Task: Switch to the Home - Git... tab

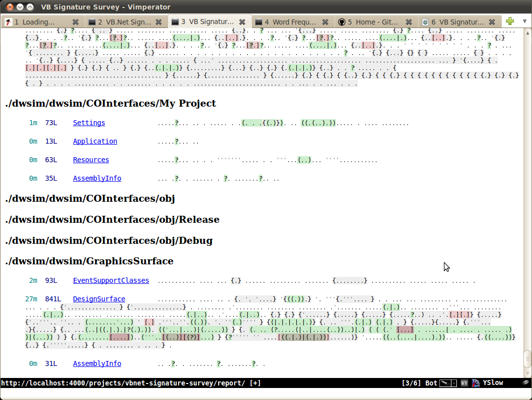Action: 376,22
